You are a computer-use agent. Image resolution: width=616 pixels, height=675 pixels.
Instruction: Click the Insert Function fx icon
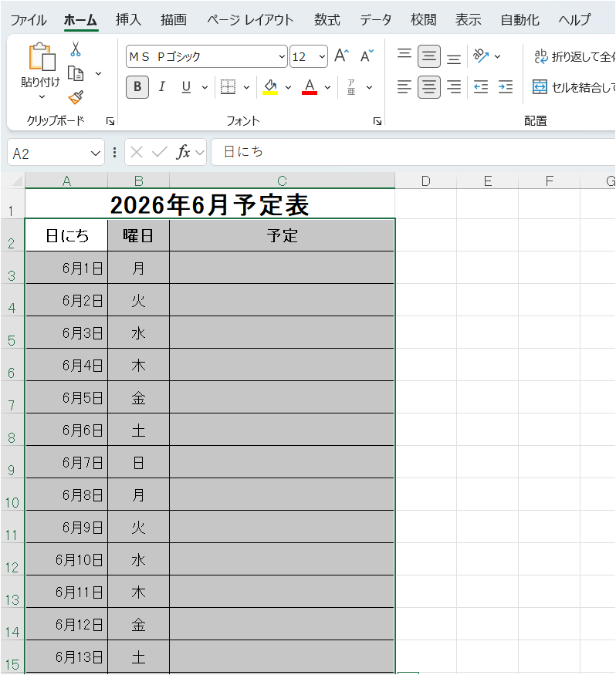coord(183,153)
